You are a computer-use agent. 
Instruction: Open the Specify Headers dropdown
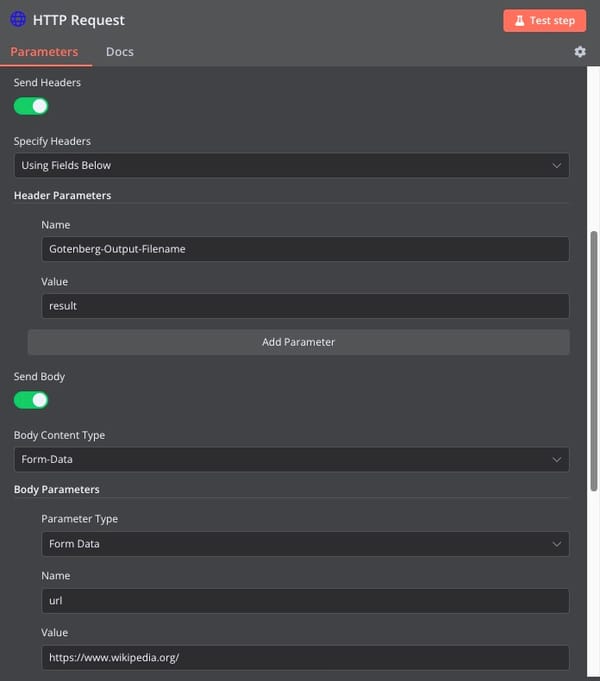click(x=292, y=165)
